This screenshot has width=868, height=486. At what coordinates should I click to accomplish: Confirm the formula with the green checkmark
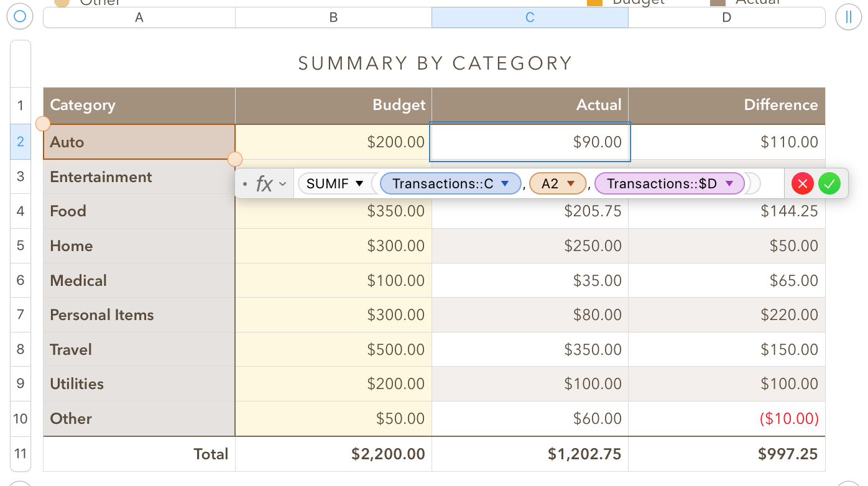tap(829, 183)
